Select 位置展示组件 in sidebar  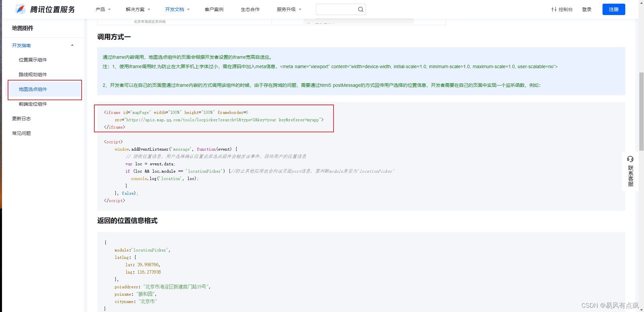tap(33, 60)
